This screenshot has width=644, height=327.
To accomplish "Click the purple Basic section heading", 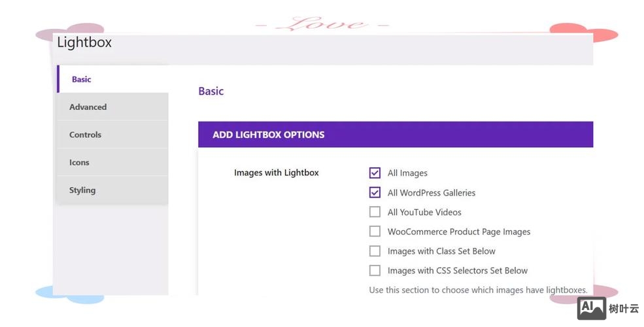I will point(211,92).
